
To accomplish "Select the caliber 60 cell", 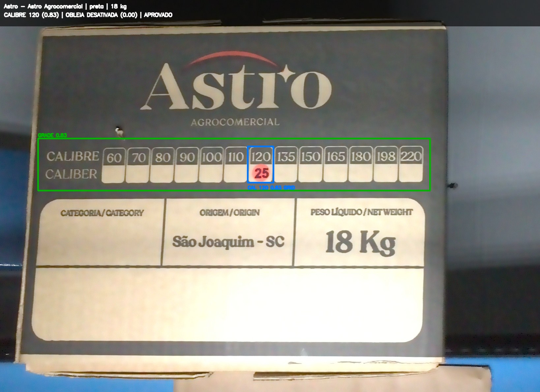I will click(x=113, y=165).
